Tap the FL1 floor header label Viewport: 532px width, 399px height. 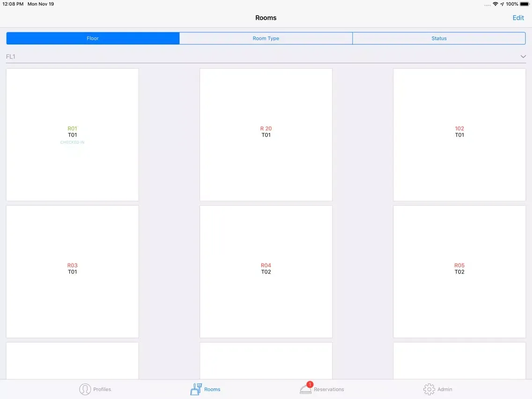tap(10, 57)
